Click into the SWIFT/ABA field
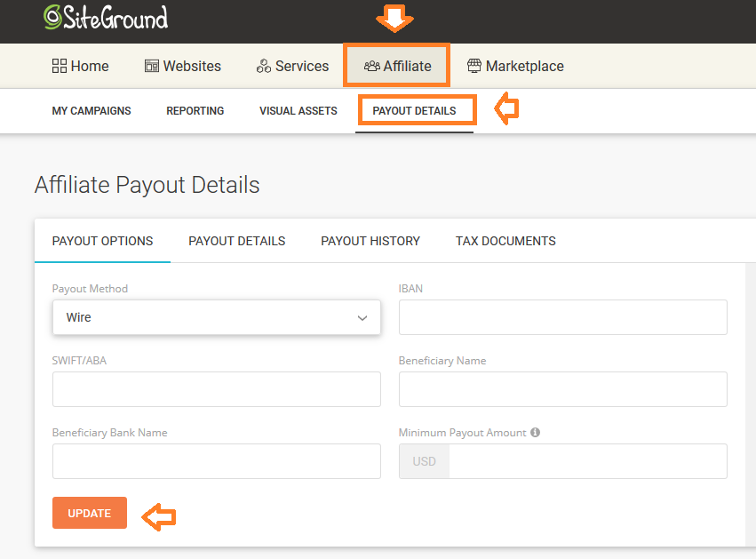The image size is (756, 559). (217, 389)
